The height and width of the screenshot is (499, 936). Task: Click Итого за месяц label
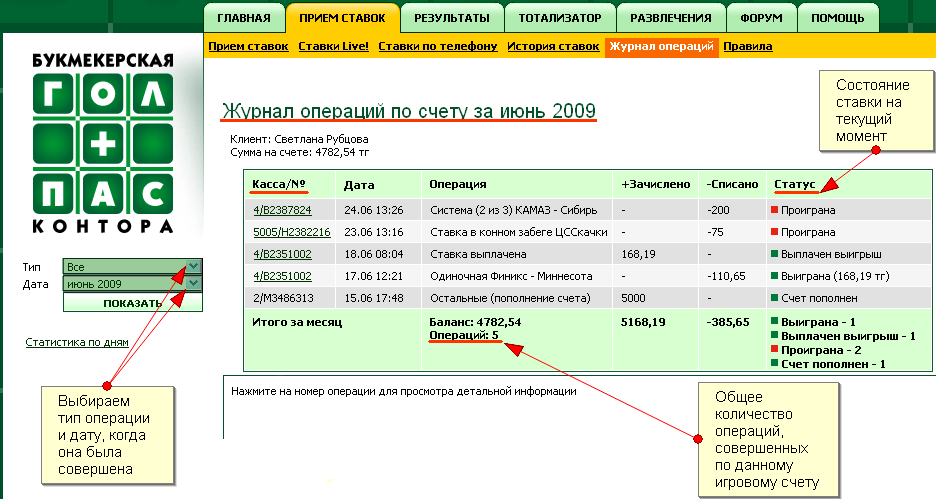pyautogui.click(x=297, y=322)
